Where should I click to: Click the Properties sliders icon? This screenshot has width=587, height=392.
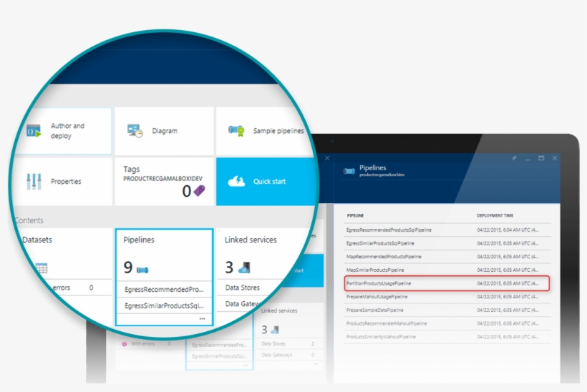34,182
